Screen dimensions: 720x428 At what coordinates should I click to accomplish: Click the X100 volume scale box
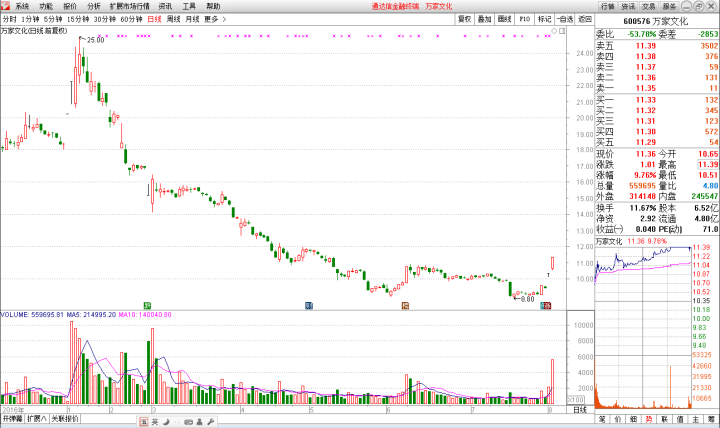pyautogui.click(x=576, y=400)
